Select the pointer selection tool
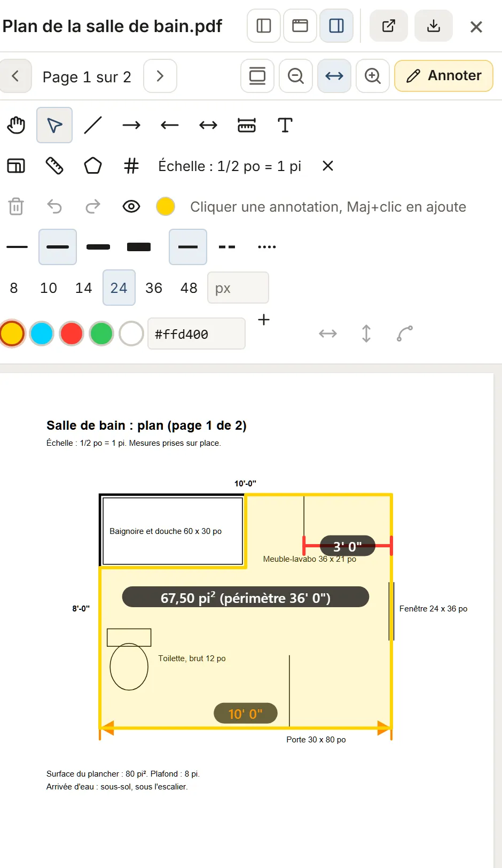Screen dimensions: 502x868 coord(54,125)
